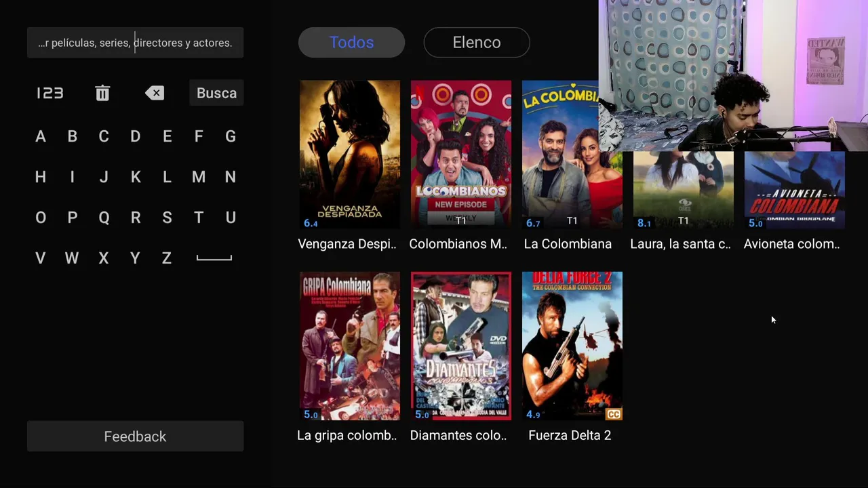
Task: Select letter X on keyboard
Action: 104,258
